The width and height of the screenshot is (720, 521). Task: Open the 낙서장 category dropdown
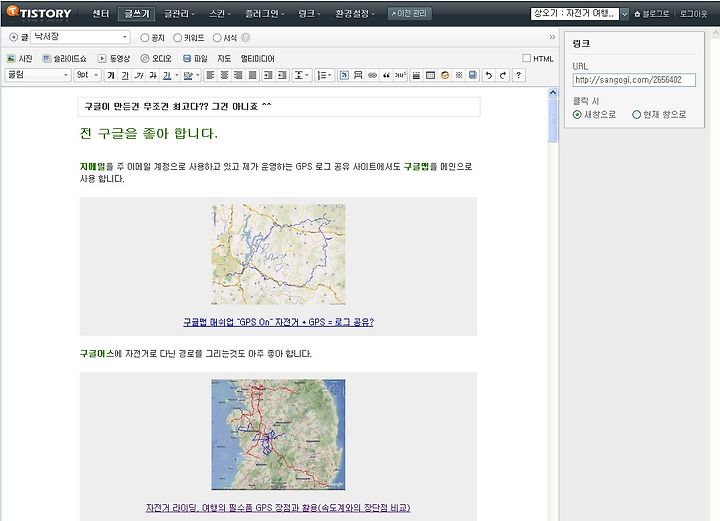click(80, 37)
